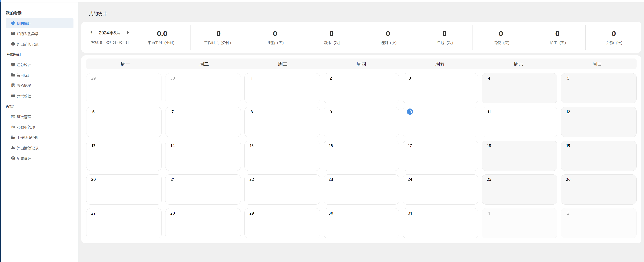Go to next month with right arrow
Image resolution: width=644 pixels, height=262 pixels.
pos(128,33)
